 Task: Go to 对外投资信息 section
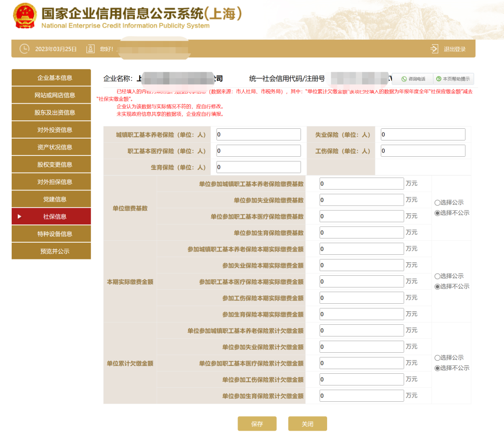click(x=51, y=130)
